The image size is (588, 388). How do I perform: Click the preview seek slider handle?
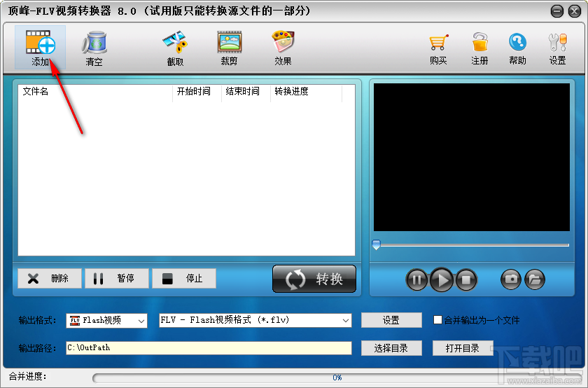(376, 245)
